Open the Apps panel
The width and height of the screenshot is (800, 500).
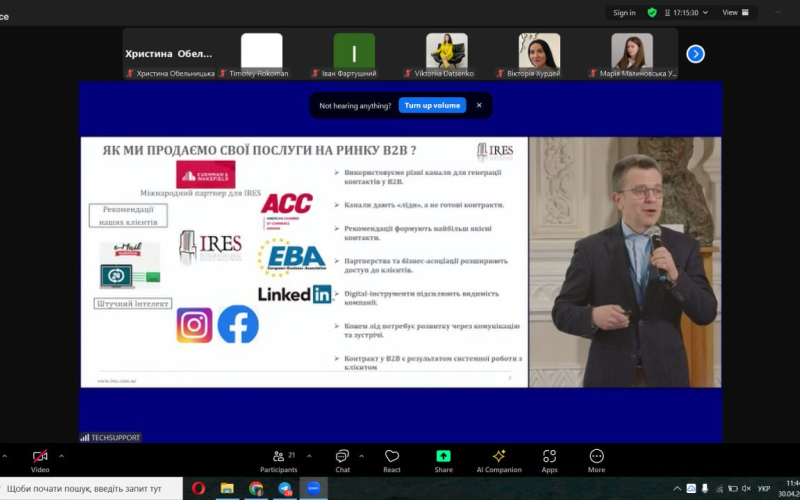(x=549, y=461)
